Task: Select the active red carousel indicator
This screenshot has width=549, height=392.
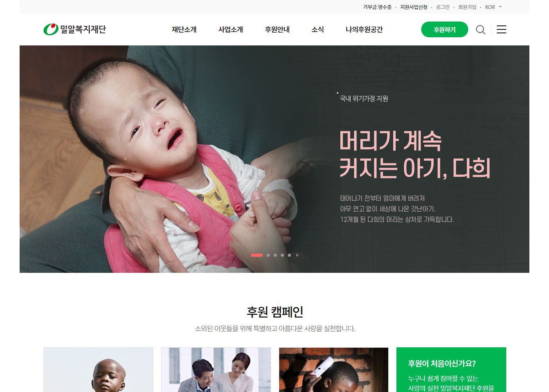Action: click(257, 255)
